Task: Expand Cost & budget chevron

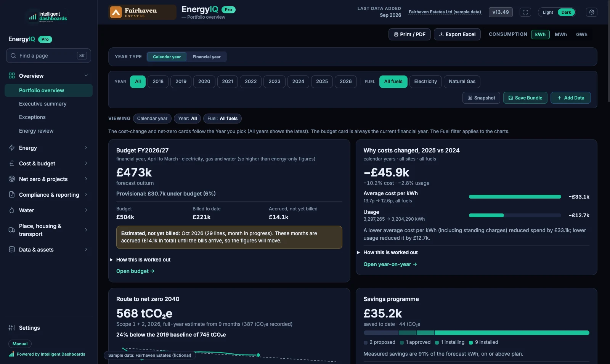Action: [x=86, y=163]
